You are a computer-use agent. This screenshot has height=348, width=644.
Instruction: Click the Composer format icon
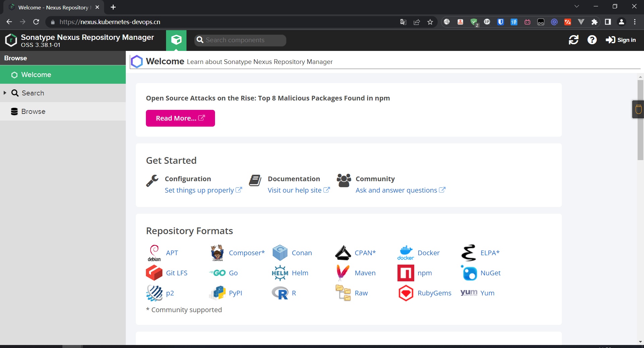point(217,253)
